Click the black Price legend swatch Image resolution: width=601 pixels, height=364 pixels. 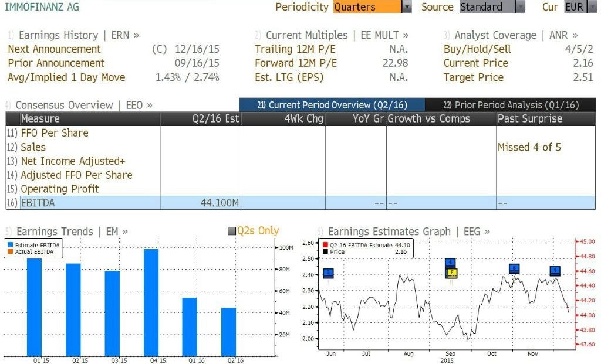click(x=325, y=251)
